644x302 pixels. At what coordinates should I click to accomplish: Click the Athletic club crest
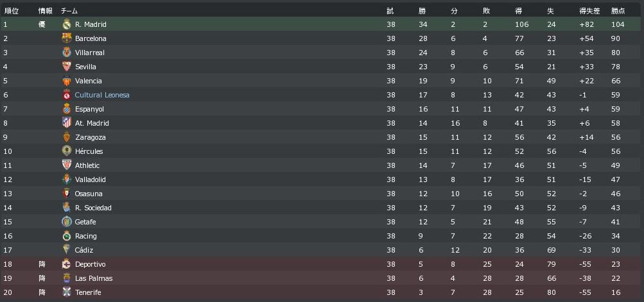click(66, 165)
